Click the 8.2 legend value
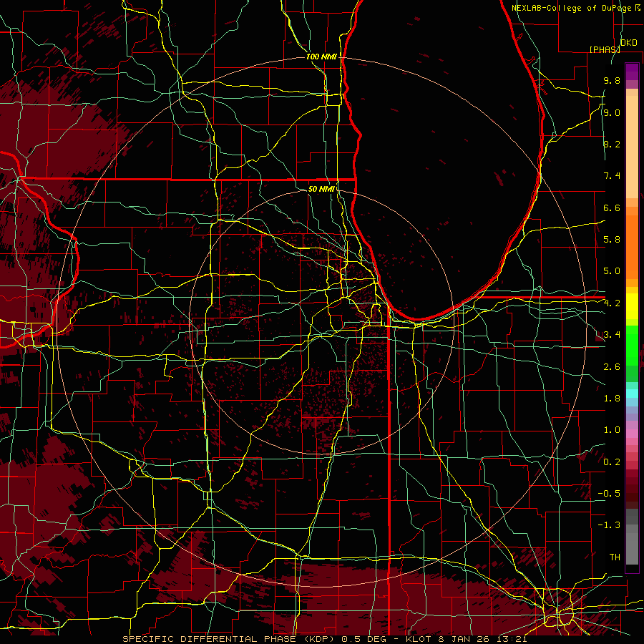Image resolution: width=644 pixels, height=644 pixels. (x=612, y=144)
